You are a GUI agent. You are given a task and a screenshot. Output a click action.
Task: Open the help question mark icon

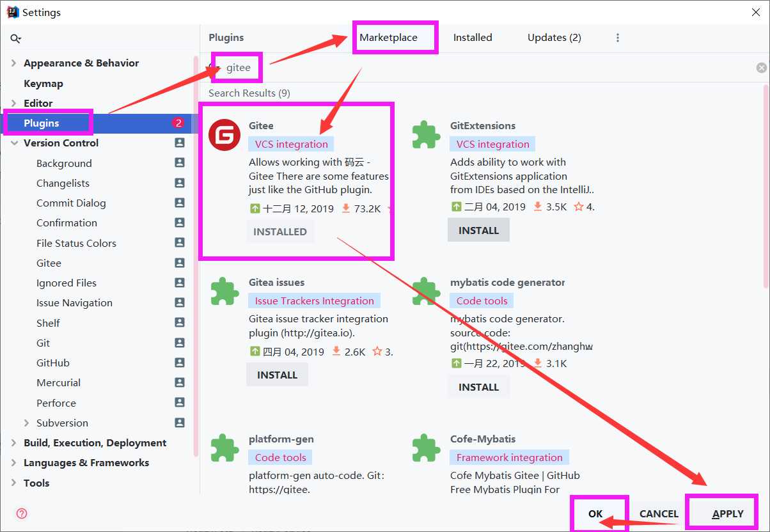22,513
